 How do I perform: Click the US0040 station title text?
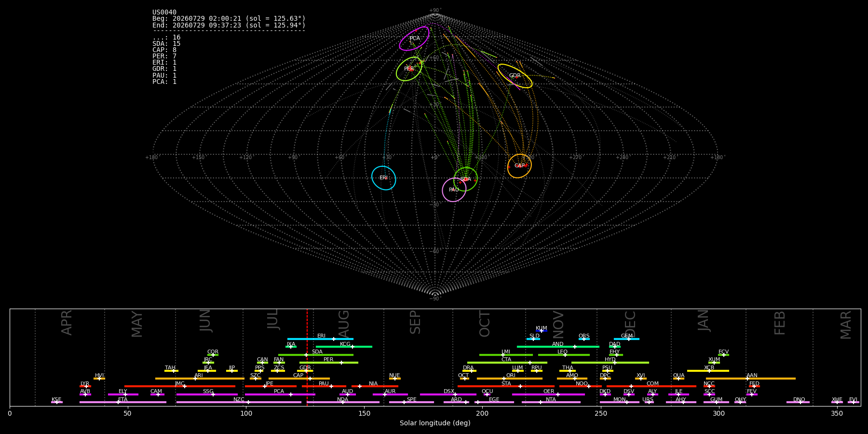pyautogui.click(x=164, y=13)
